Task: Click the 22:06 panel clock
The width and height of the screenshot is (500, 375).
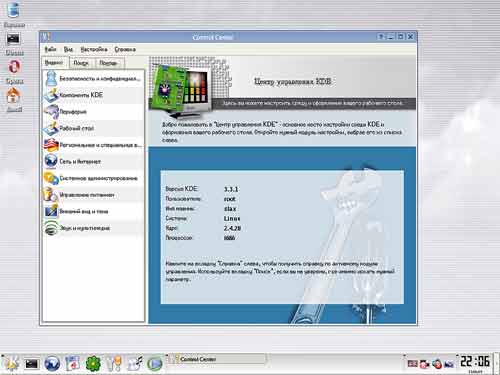Action: 475,361
